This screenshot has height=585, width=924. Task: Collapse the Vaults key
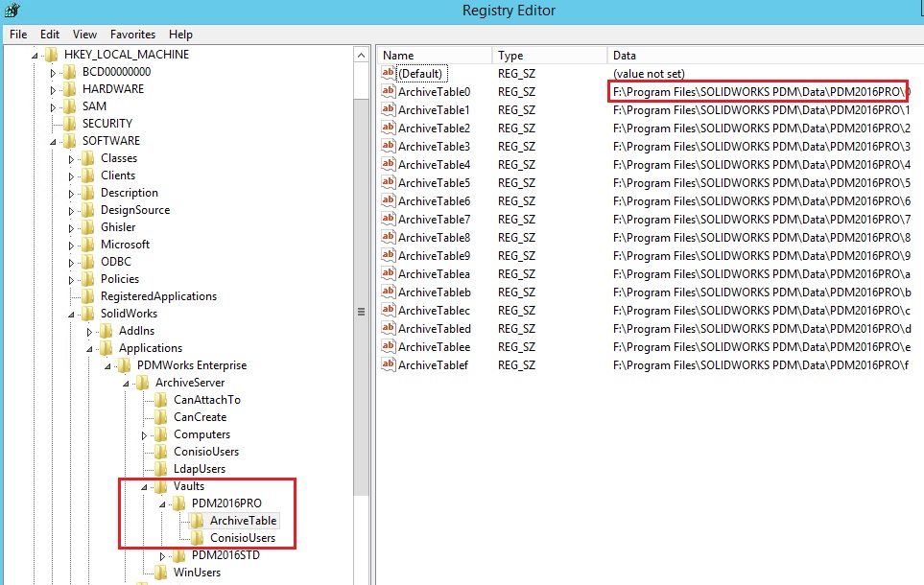[x=144, y=487]
